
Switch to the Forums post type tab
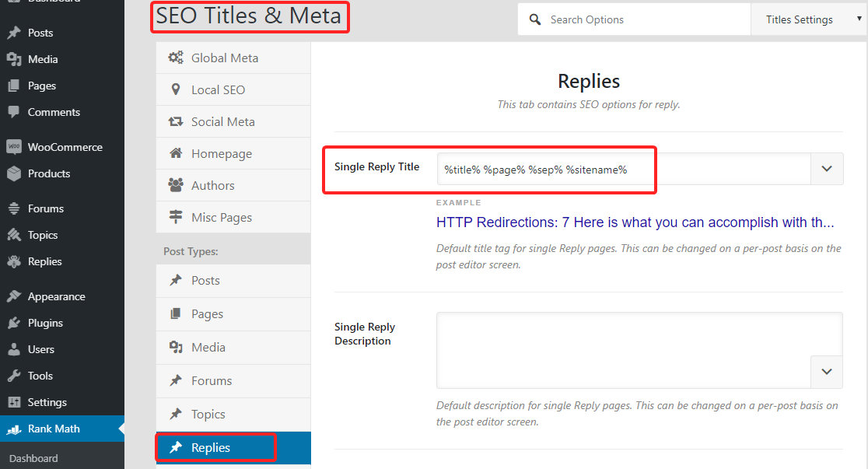(211, 380)
